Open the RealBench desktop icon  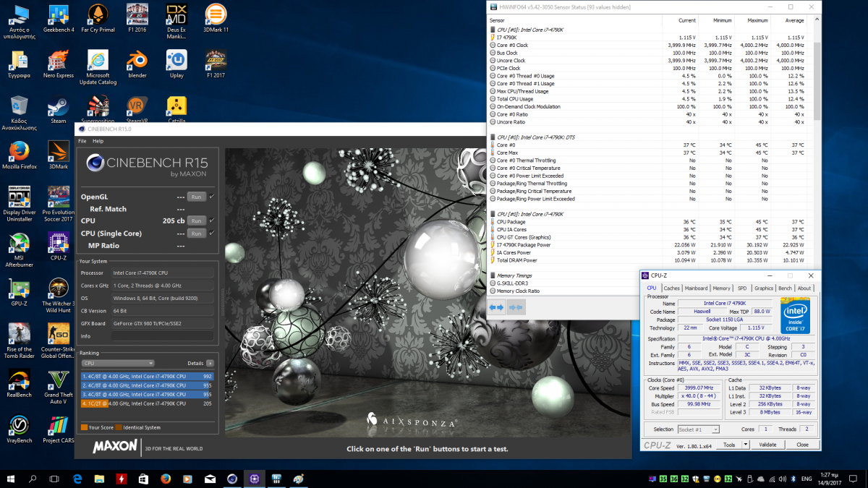(x=19, y=384)
